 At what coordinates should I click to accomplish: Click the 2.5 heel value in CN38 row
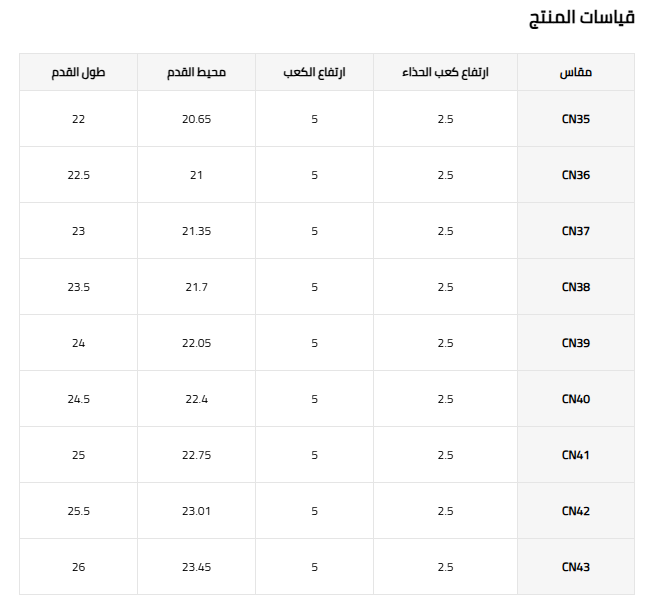coord(445,287)
